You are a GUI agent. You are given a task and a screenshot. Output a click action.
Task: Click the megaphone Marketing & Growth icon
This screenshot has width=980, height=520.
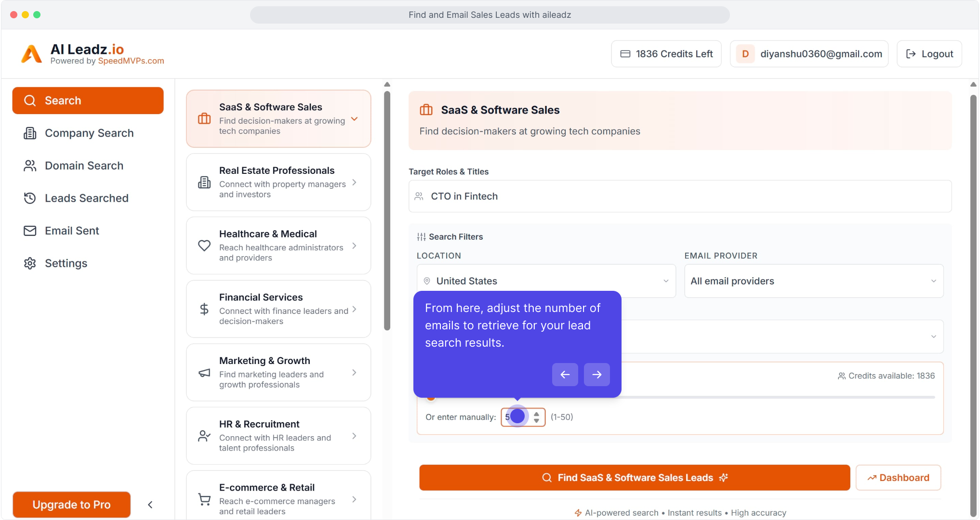point(204,373)
